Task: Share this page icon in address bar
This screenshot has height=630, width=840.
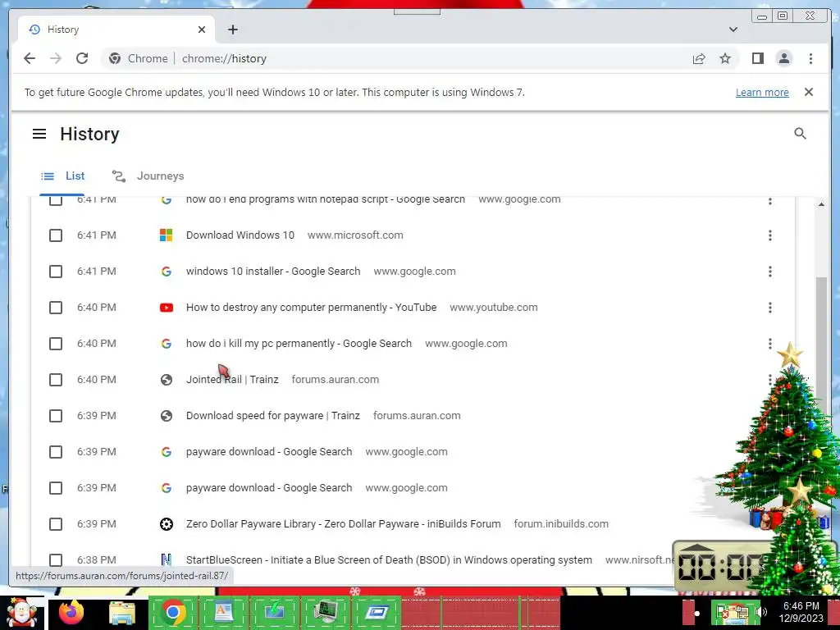Action: click(699, 58)
